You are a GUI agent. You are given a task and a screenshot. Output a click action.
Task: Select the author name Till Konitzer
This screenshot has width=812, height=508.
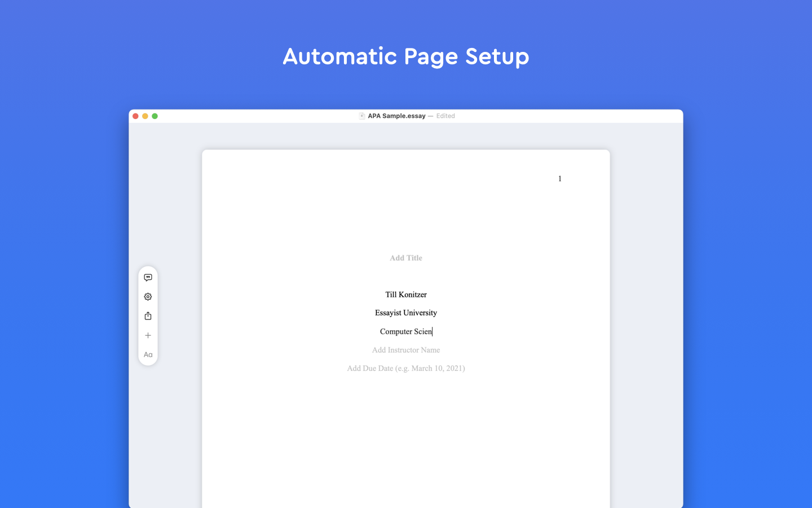[406, 294]
